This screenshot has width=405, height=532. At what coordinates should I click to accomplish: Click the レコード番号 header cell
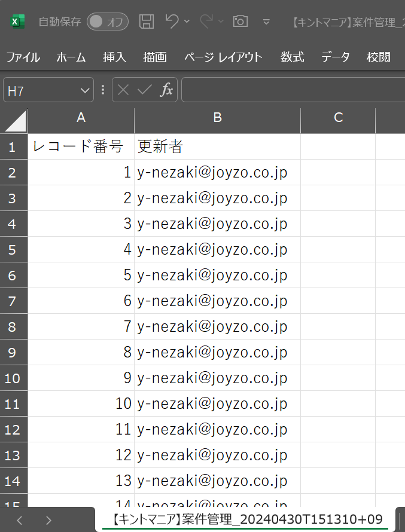(x=81, y=146)
